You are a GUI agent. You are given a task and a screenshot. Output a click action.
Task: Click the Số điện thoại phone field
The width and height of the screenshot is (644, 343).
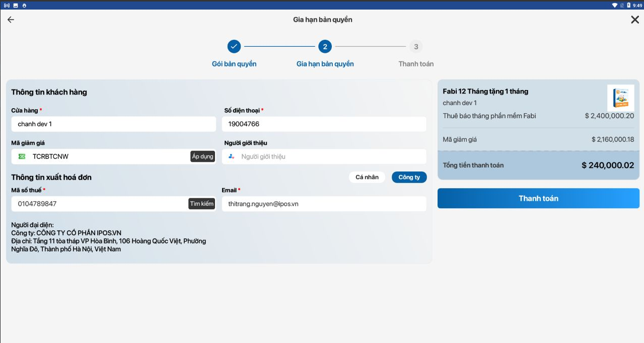(324, 124)
